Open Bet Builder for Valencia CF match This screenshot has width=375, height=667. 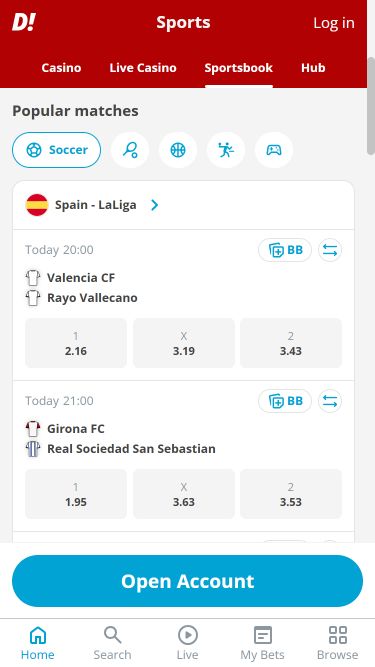click(x=285, y=250)
